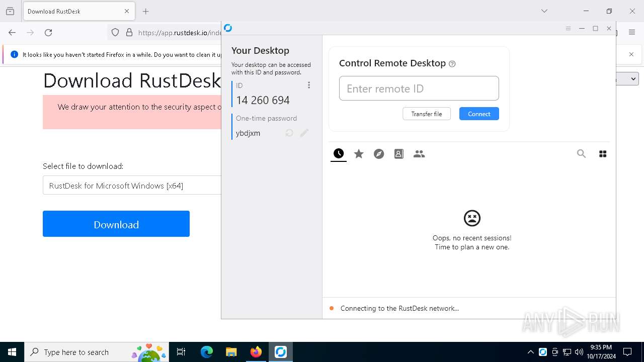Open Task View on the taskbar
Viewport: 644px width, 362px height.
point(181,352)
